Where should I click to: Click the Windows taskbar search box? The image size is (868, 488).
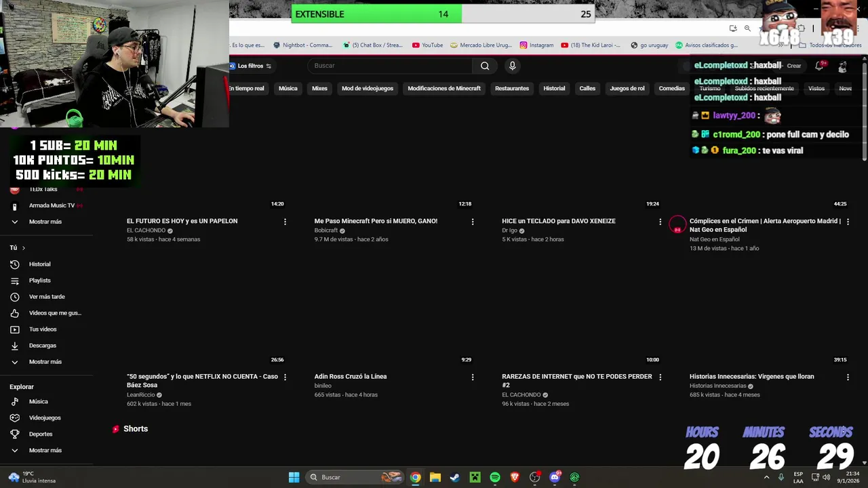click(x=355, y=477)
